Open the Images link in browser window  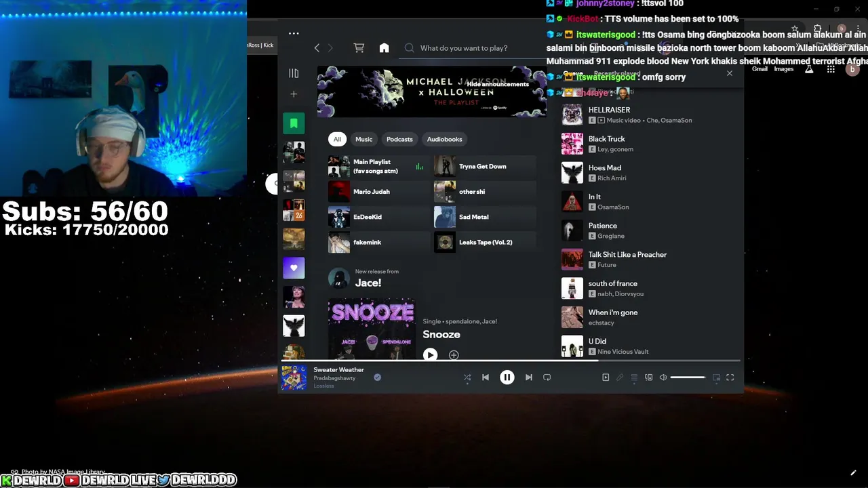coord(784,69)
